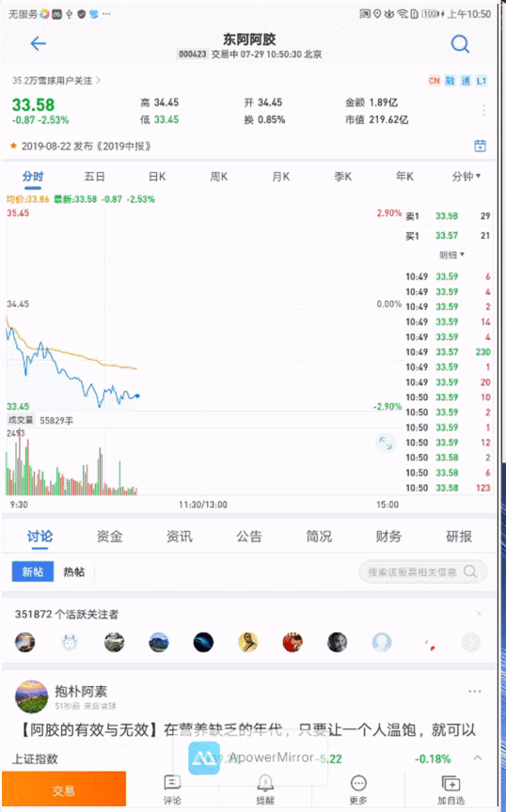Show more followers with right arrow

coord(471,643)
